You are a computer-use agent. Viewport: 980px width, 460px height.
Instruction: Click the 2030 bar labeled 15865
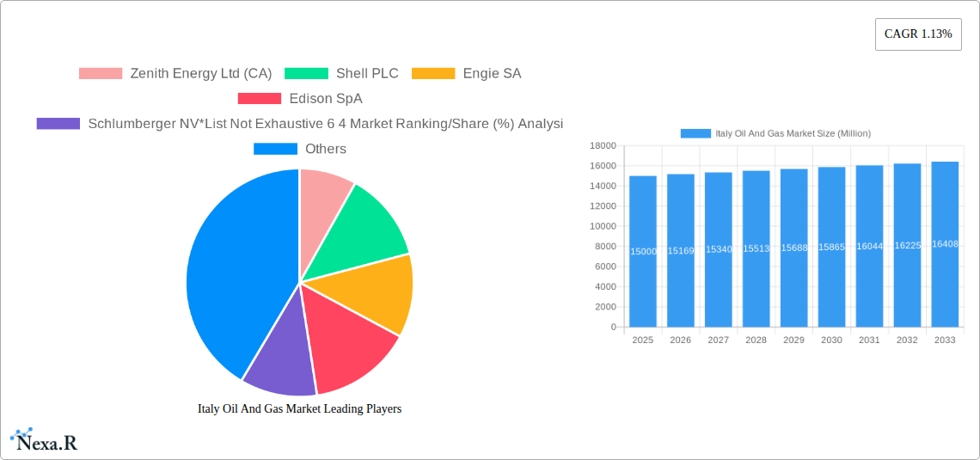(832, 247)
